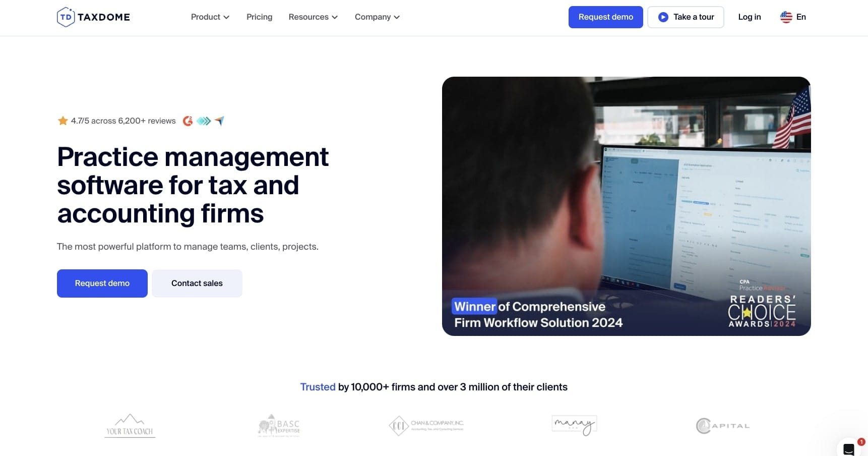Play the award winner promo video
The image size is (868, 456).
pos(626,206)
